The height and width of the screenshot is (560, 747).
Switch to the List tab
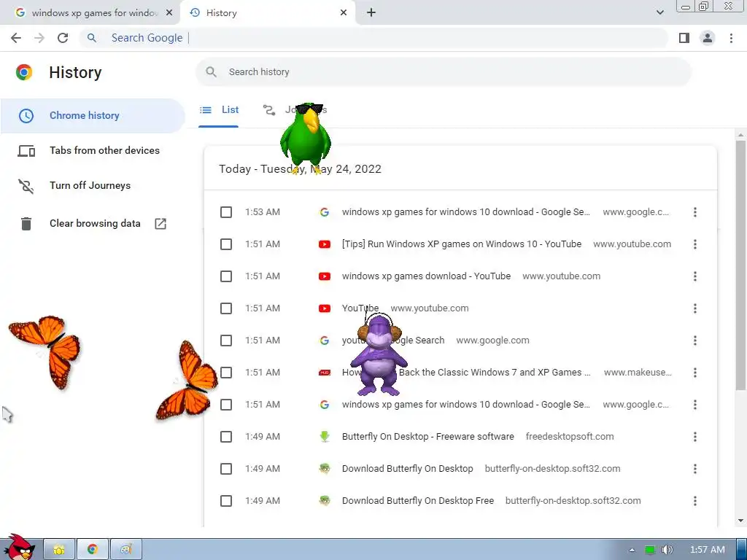coord(219,110)
